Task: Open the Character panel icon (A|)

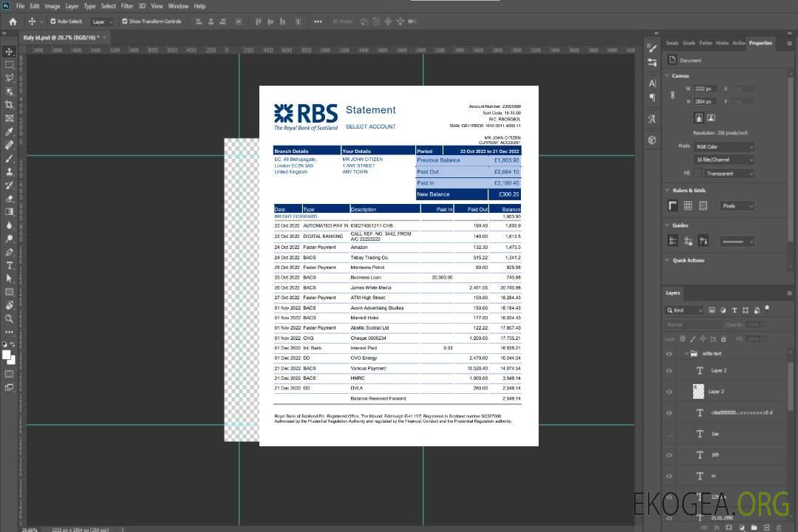Action: pos(652,83)
